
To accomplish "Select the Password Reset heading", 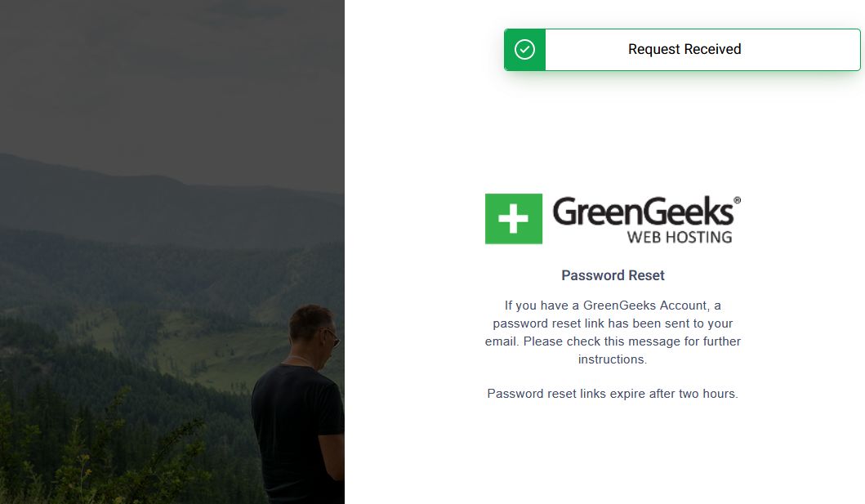I will (x=613, y=275).
